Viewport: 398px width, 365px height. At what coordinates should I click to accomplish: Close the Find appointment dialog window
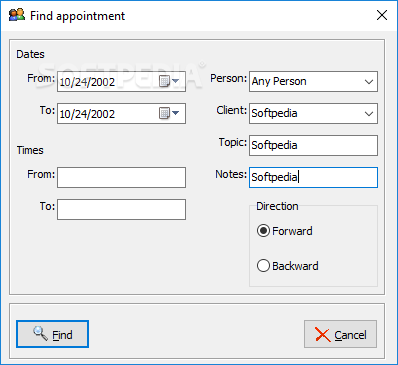pos(382,15)
